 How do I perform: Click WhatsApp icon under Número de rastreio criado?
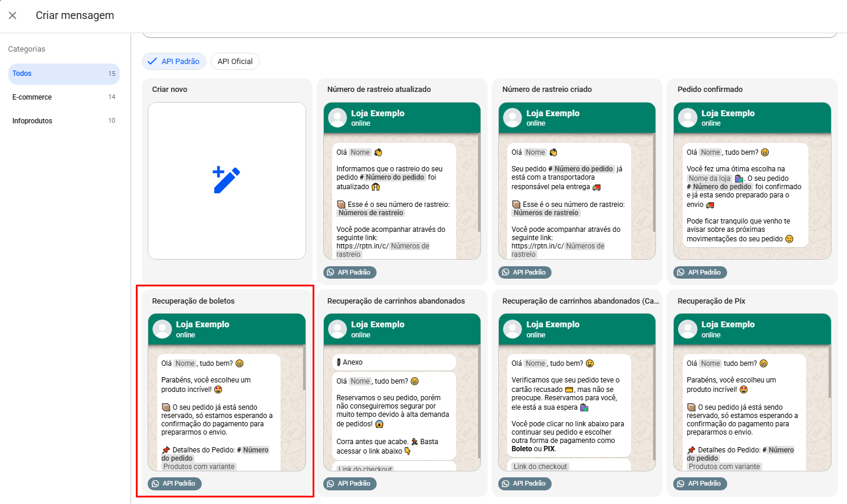[505, 272]
